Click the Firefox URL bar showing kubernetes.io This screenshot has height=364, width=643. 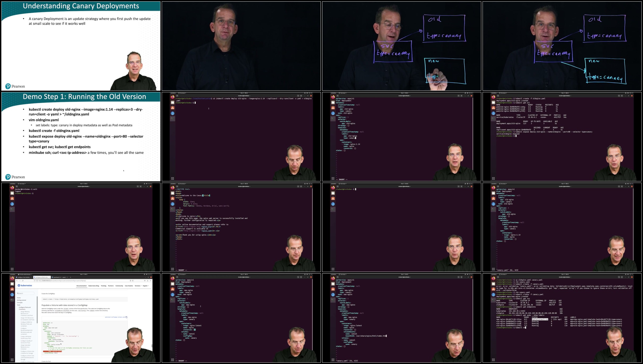tap(84, 280)
